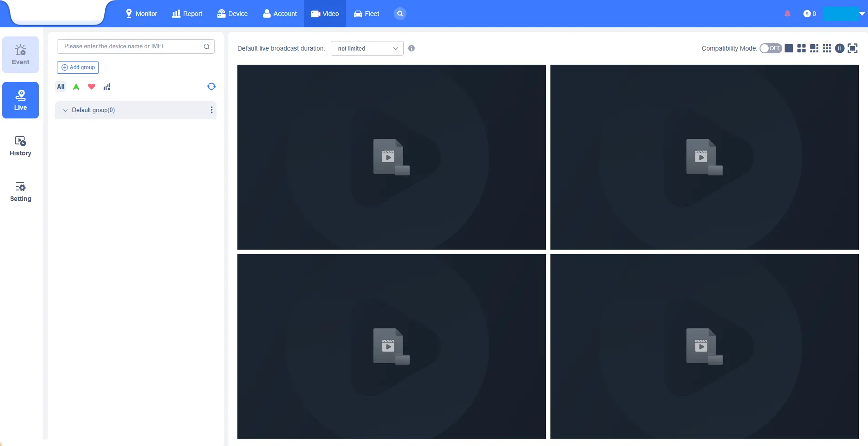Open the notification bell
868x446 pixels.
click(787, 14)
